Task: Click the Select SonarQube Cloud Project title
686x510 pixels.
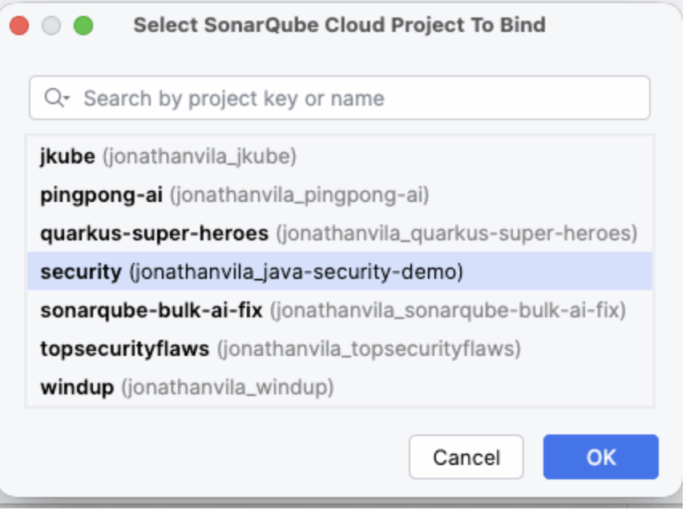Action: click(x=339, y=25)
